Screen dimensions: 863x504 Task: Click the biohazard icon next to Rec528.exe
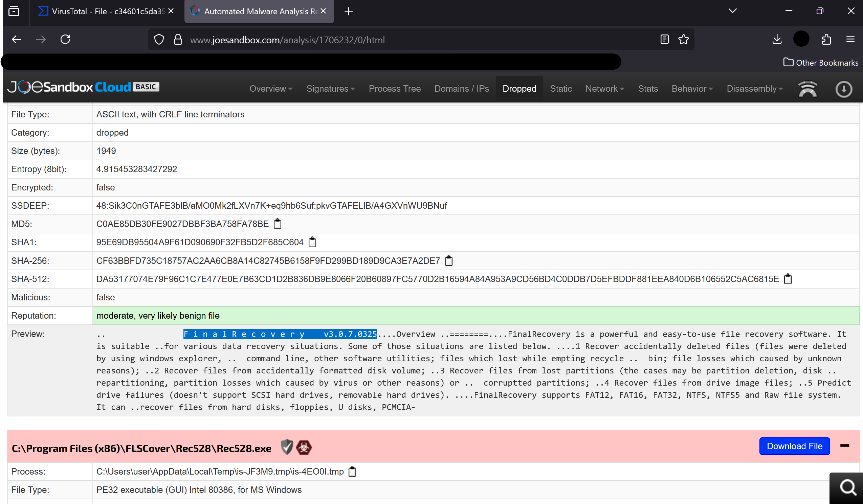[304, 447]
